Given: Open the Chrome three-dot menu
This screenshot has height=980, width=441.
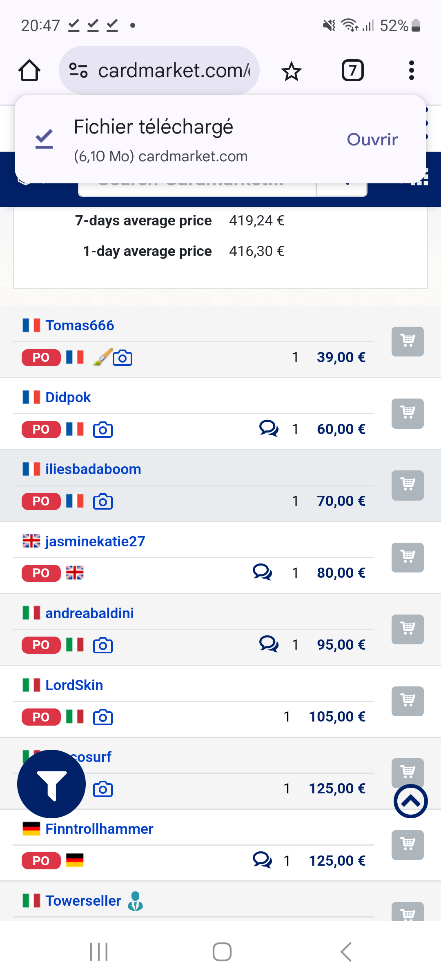Looking at the screenshot, I should click(x=411, y=71).
